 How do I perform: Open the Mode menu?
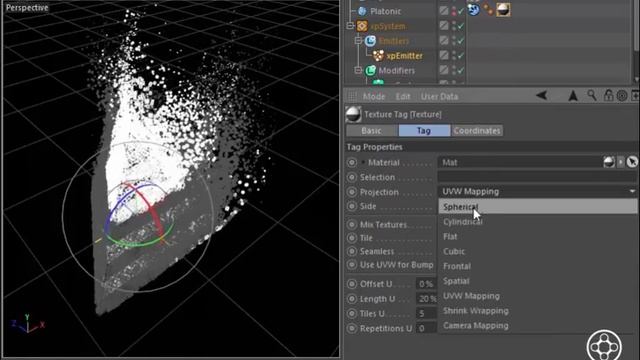(374, 97)
